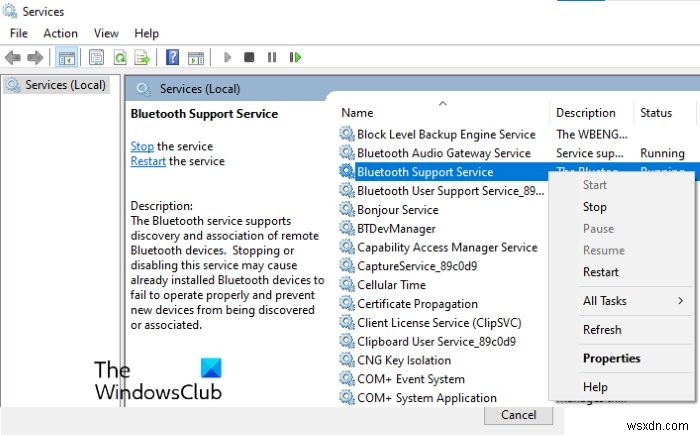Select Bluetooth Support Service row
The height and width of the screenshot is (436, 700).
425,172
